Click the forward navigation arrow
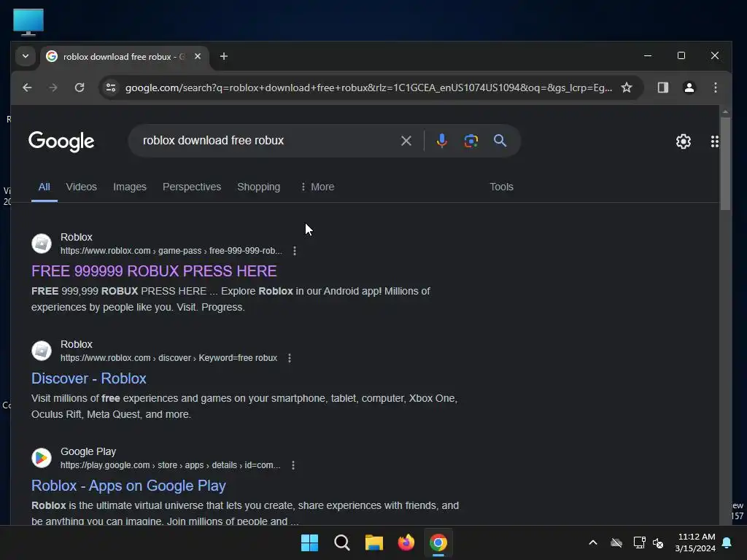The height and width of the screenshot is (560, 747). [x=53, y=87]
